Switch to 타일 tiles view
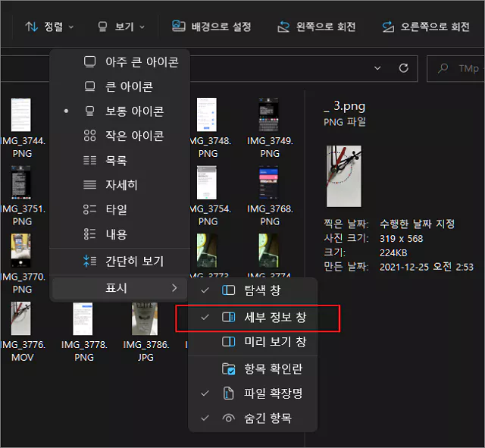The image size is (485, 448). tap(120, 209)
